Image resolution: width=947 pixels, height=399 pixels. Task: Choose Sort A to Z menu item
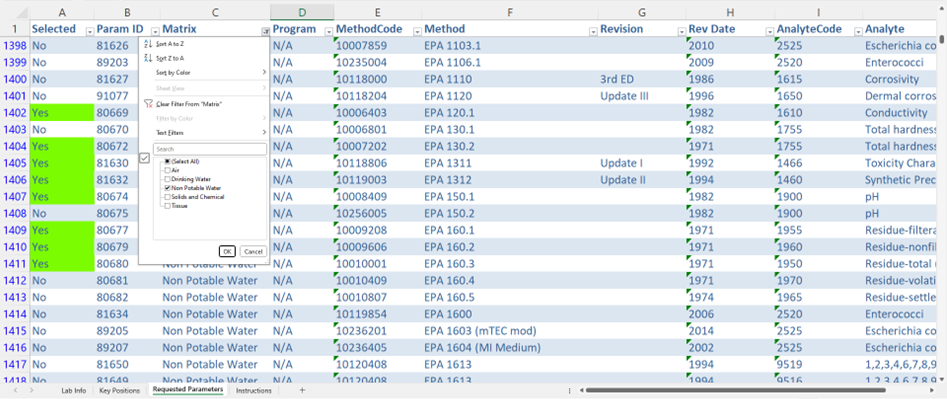[x=204, y=44]
